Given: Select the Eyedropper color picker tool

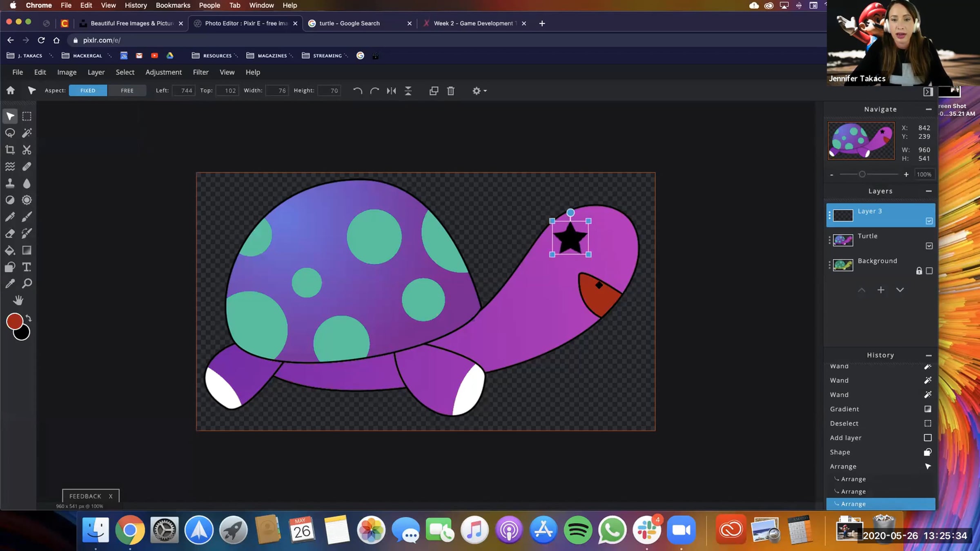Looking at the screenshot, I should point(10,284).
